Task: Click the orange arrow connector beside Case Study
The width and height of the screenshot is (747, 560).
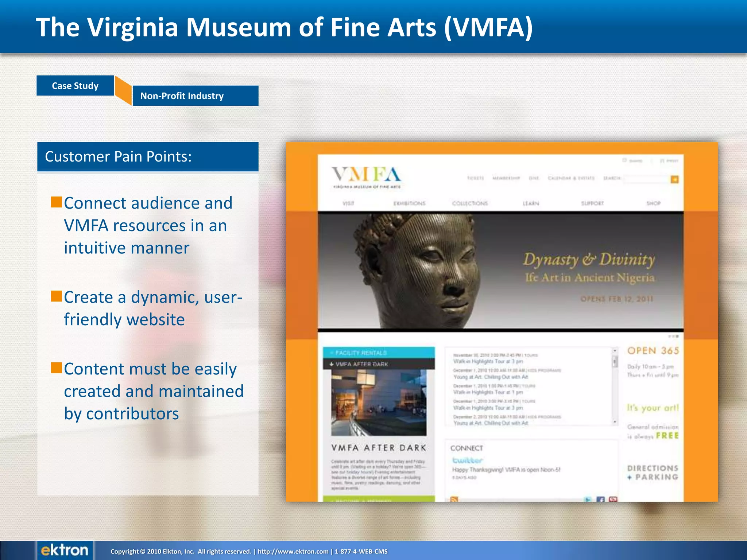Action: pos(123,90)
